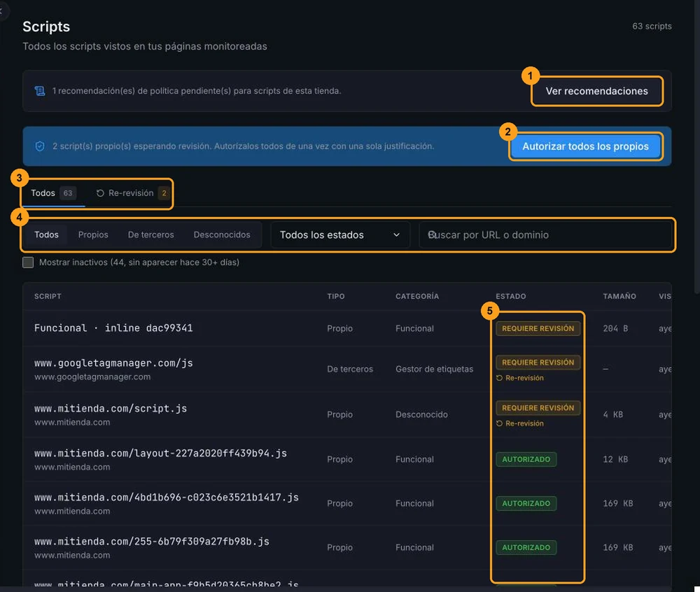The width and height of the screenshot is (700, 592).
Task: Click the 63 scripts counter text
Action: pos(652,27)
